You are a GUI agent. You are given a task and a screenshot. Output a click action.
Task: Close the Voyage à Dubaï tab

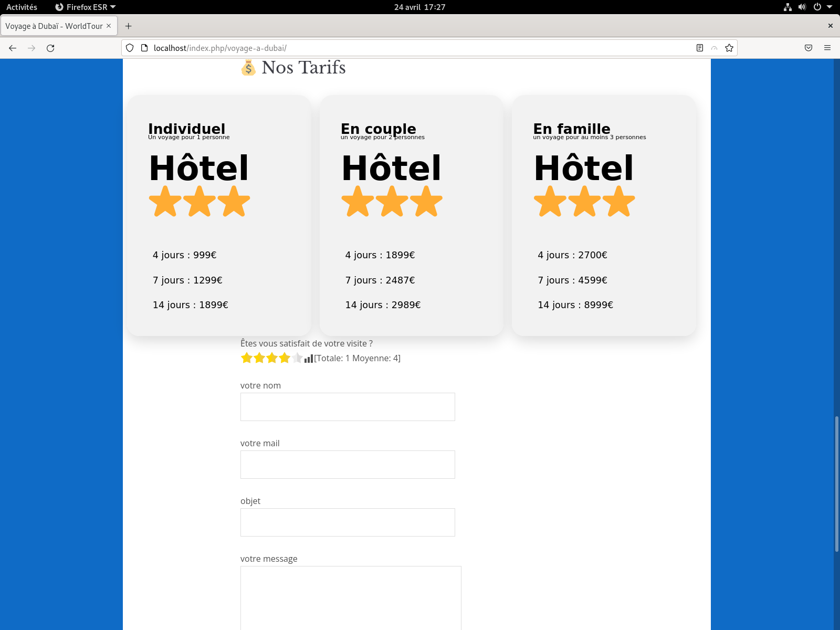(x=109, y=26)
